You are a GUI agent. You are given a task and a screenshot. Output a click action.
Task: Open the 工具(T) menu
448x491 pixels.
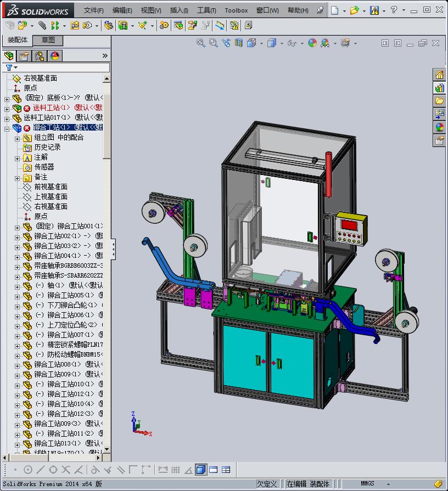(206, 10)
